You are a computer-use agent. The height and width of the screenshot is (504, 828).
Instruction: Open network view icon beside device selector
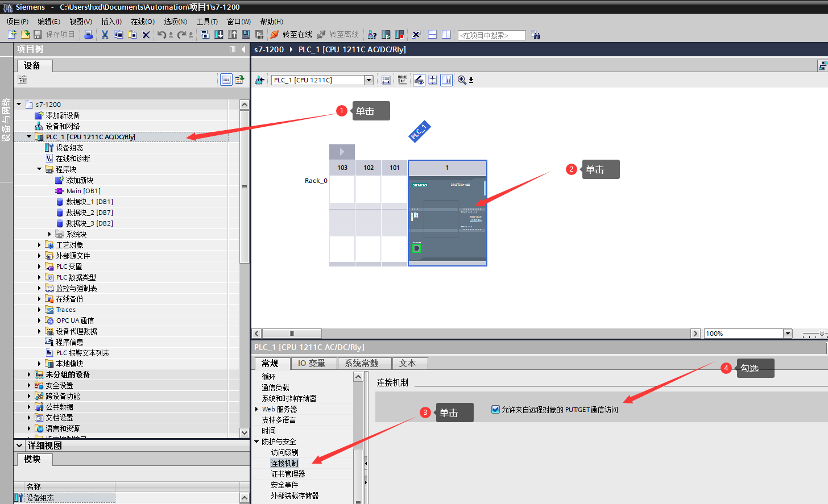pos(260,80)
